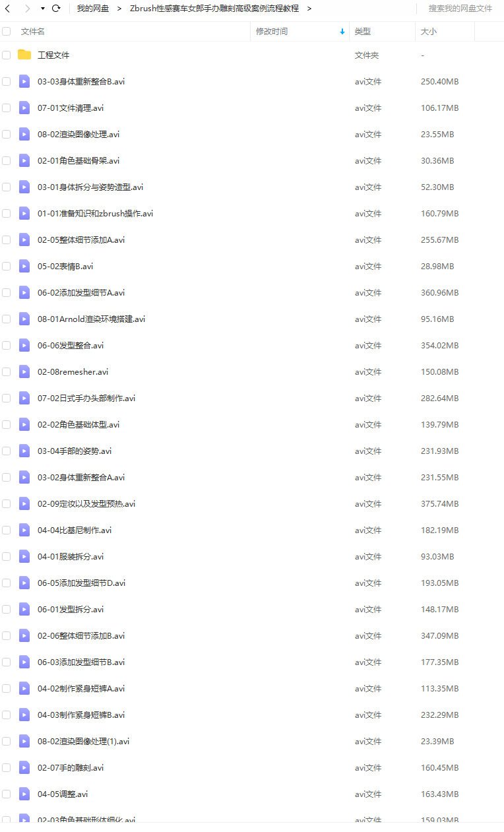
Task: Click video icon of 08-01Arnold渲染环境搭建.avi
Action: point(24,319)
